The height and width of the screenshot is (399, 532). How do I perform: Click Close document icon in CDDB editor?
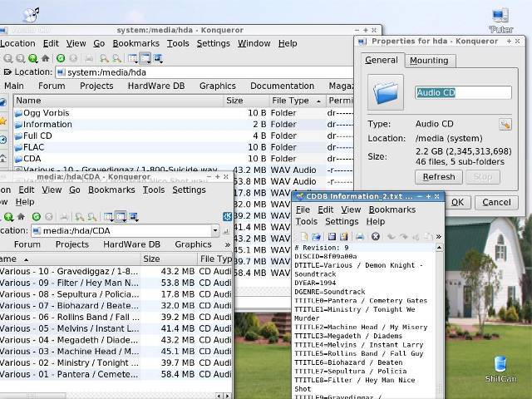pyautogui.click(x=375, y=236)
